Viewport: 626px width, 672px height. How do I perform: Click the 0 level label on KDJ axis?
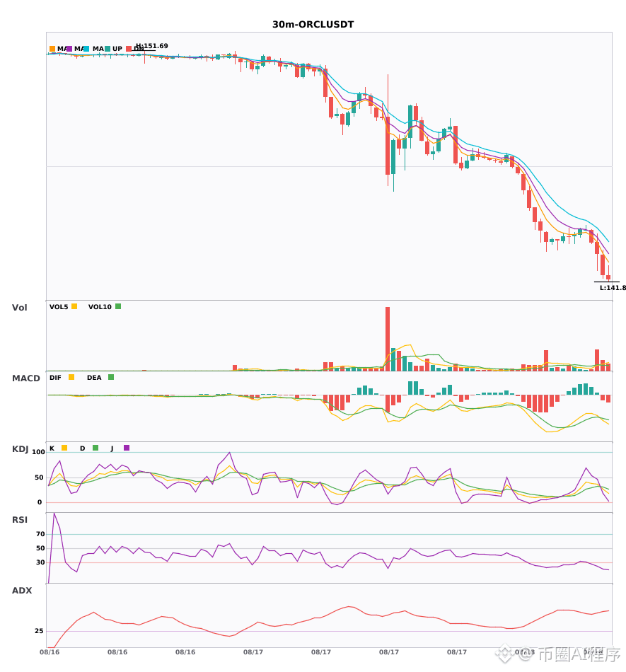pos(40,502)
